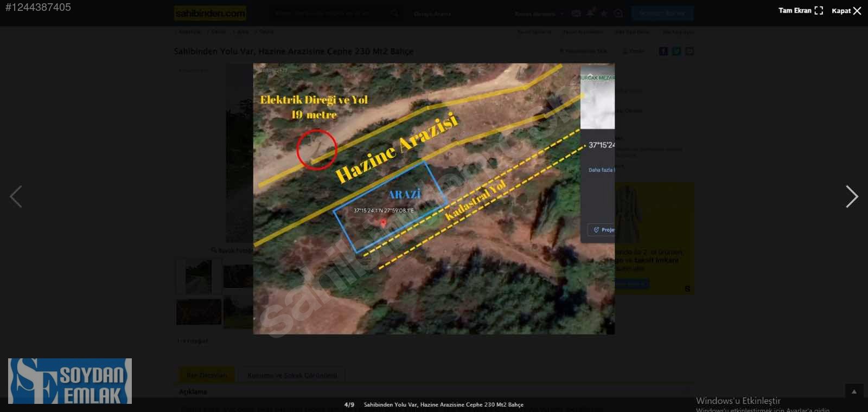868x412 pixels.
Task: Select the listing number '#1244387405'
Action: 38,7
